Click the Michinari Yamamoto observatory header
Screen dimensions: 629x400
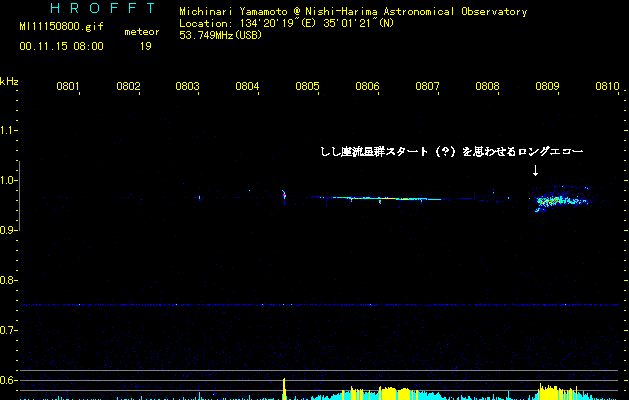coord(352,12)
